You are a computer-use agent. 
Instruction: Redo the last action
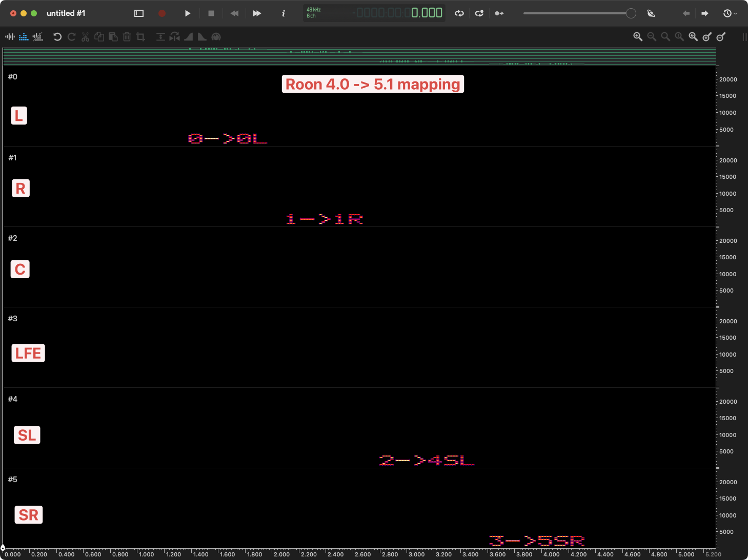71,37
